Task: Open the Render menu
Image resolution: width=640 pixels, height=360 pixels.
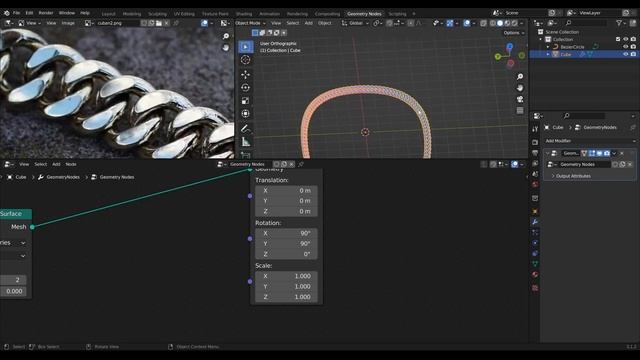Action: [46, 13]
